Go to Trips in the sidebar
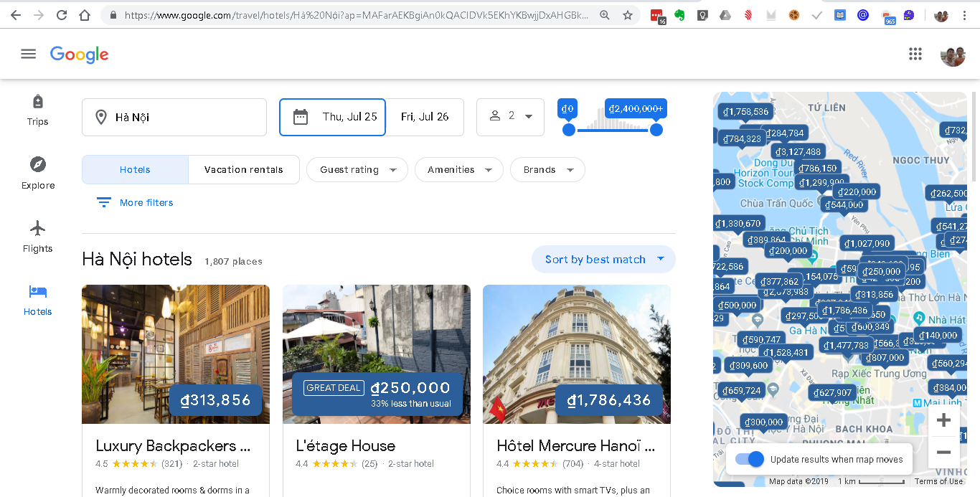980x497 pixels. [38, 110]
